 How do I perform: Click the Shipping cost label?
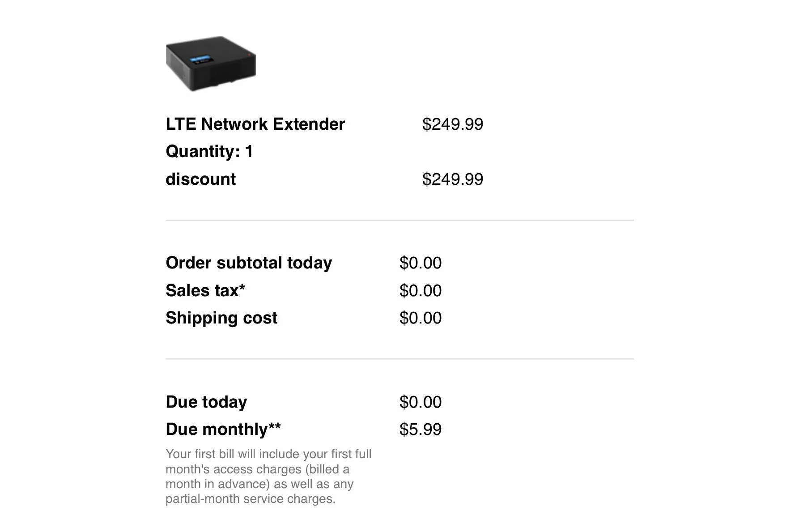click(221, 318)
